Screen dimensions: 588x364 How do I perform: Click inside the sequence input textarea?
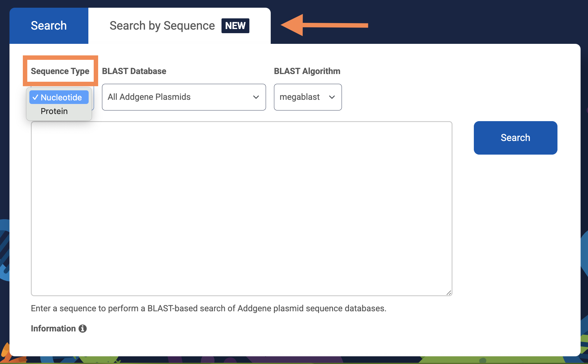click(241, 208)
